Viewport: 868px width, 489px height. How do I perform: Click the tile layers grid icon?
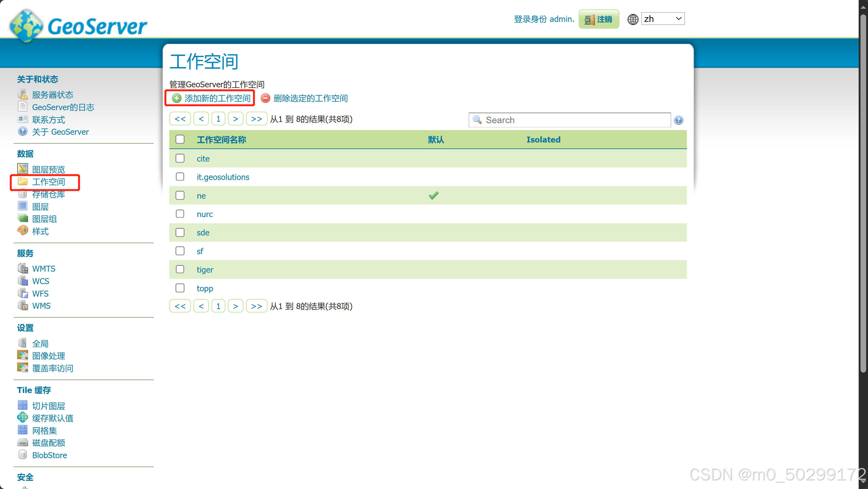coord(22,405)
